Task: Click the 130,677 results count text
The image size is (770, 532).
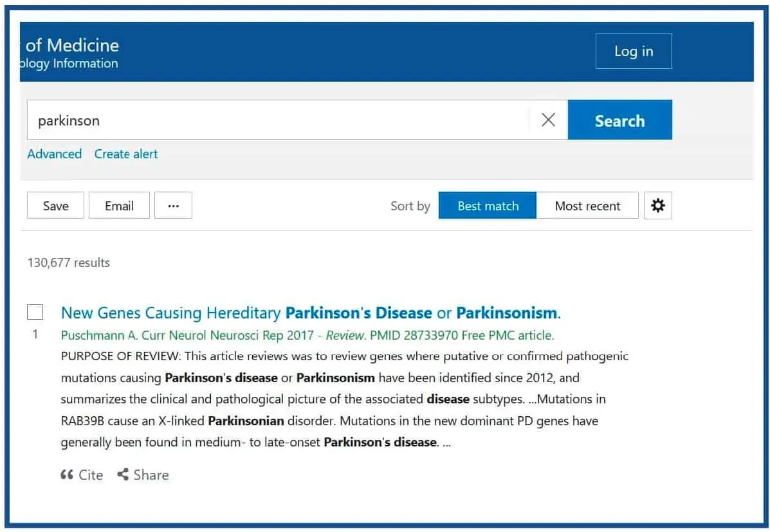Action: [x=69, y=262]
